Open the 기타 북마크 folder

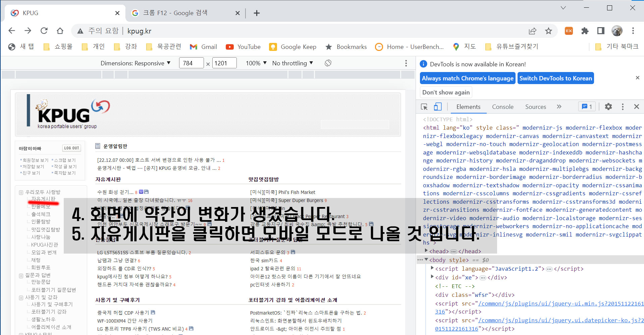(x=617, y=47)
